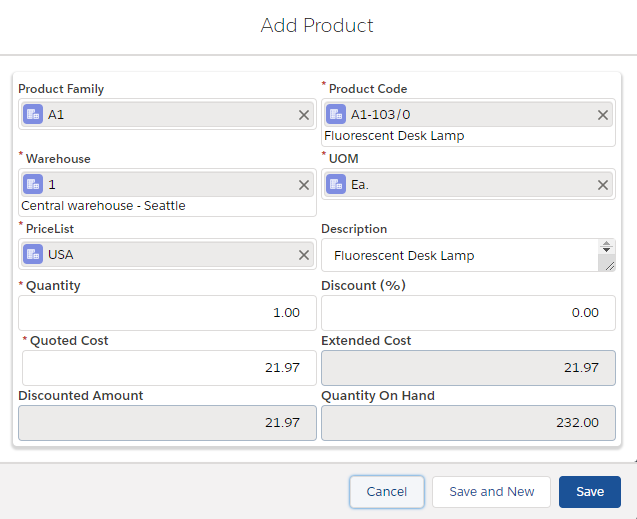
Task: Cancel adding the product
Action: tap(387, 492)
